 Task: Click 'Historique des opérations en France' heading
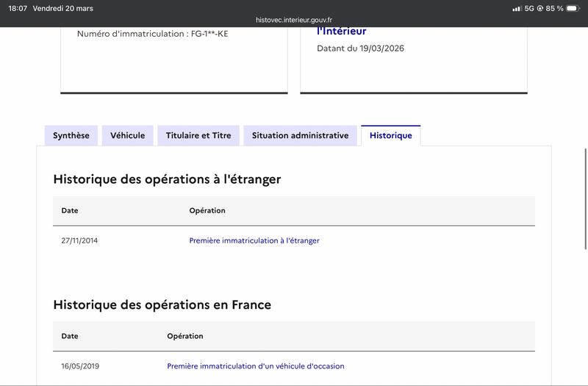(162, 304)
